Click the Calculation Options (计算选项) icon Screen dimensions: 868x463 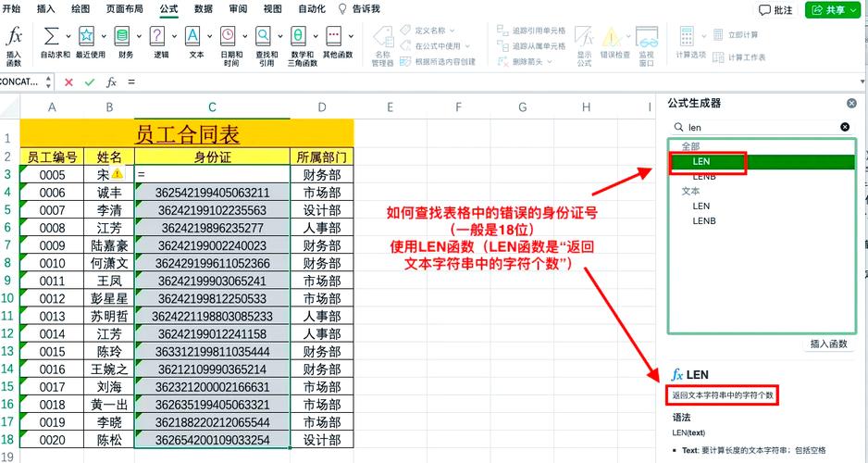click(x=687, y=36)
